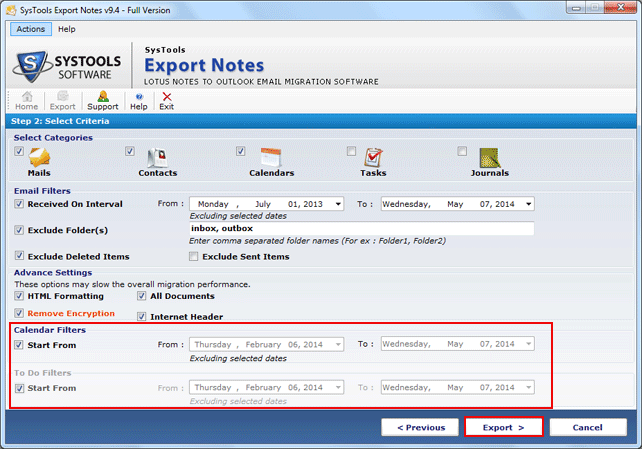Click the Calendars category icon
The width and height of the screenshot is (642, 449).
[271, 158]
